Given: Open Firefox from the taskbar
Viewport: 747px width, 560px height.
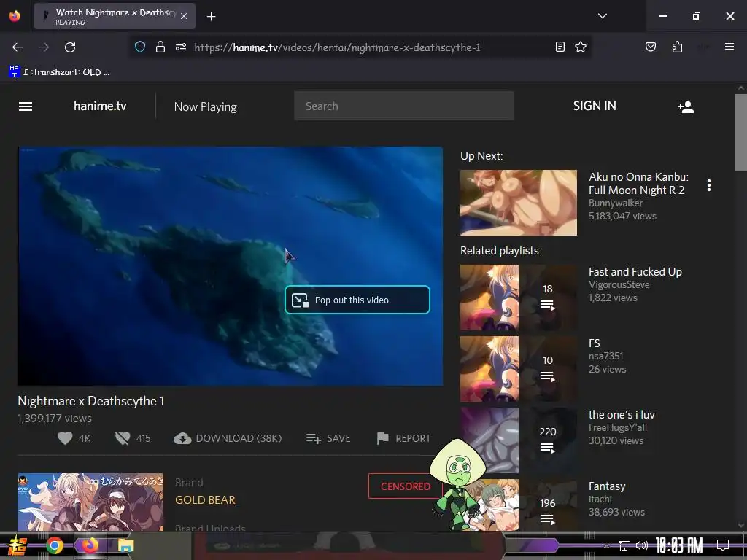Looking at the screenshot, I should [89, 545].
